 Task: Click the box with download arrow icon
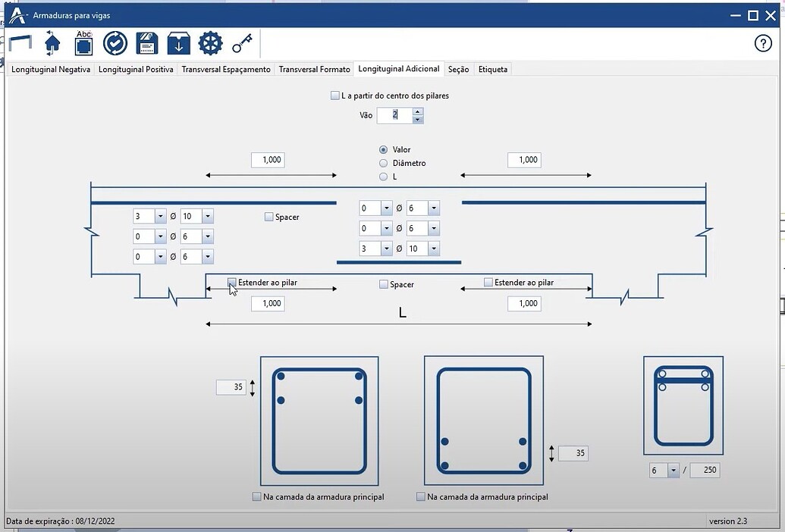pyautogui.click(x=179, y=43)
